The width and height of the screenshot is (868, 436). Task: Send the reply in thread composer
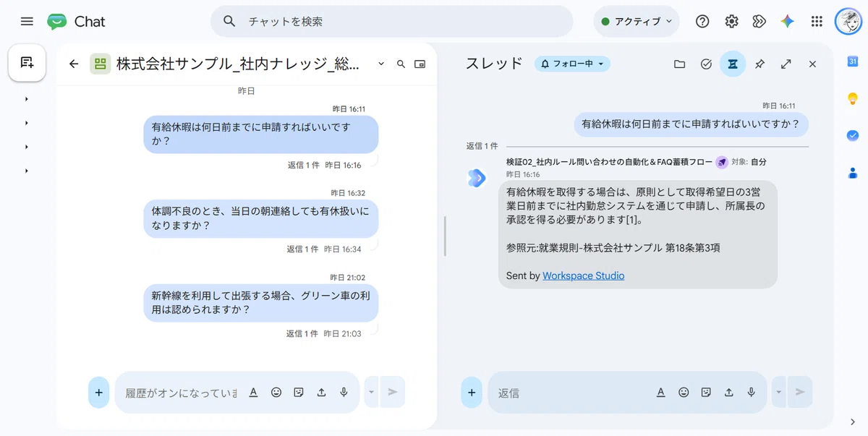(x=800, y=392)
